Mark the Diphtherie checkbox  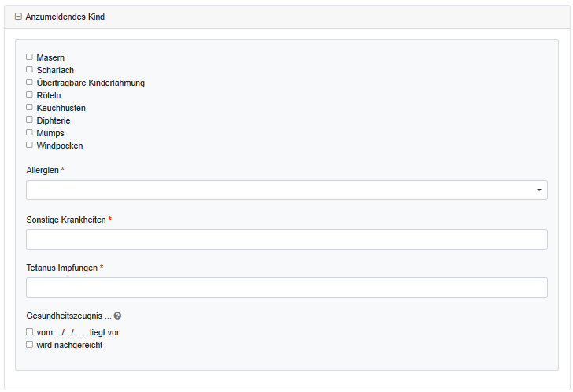pos(29,120)
